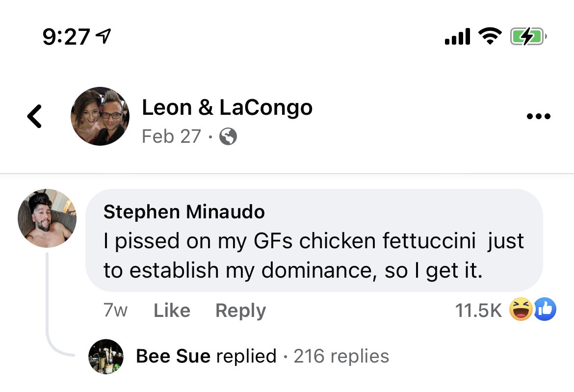This screenshot has height=392, width=574.
Task: Open Bee Sue's name link
Action: click(x=173, y=356)
